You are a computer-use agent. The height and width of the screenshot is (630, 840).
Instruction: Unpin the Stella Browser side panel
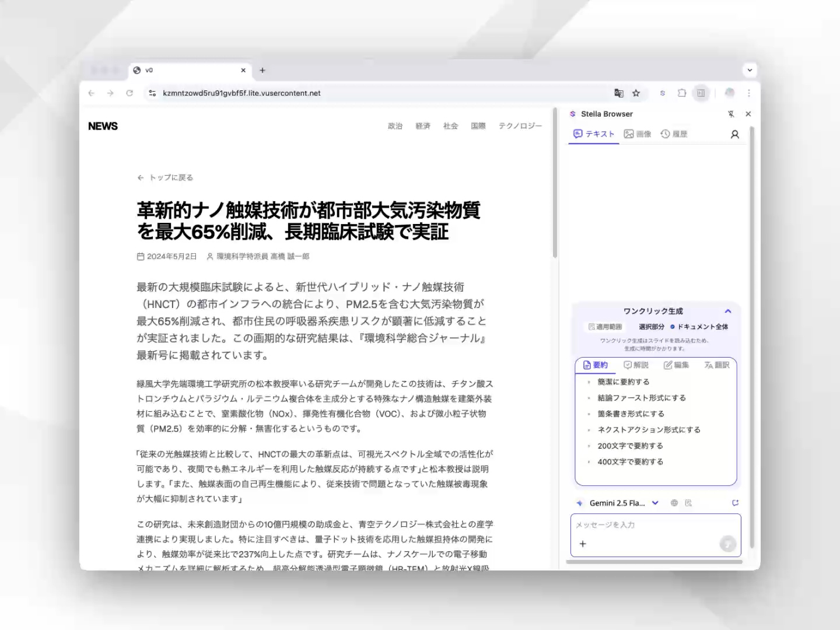point(731,114)
